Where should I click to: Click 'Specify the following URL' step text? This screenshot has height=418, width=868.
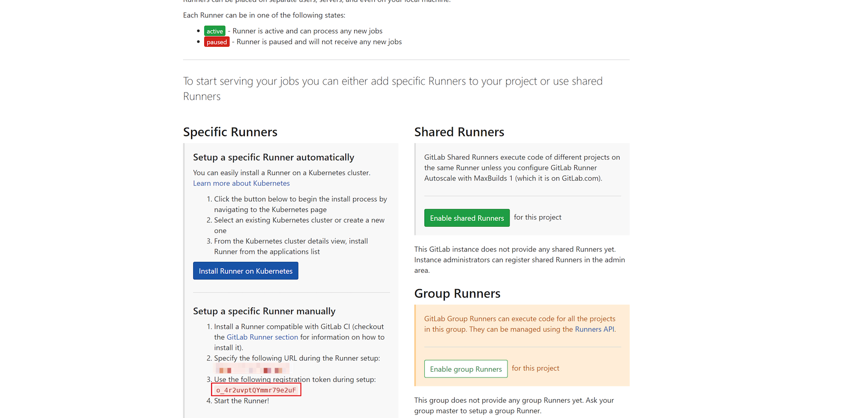tap(297, 358)
